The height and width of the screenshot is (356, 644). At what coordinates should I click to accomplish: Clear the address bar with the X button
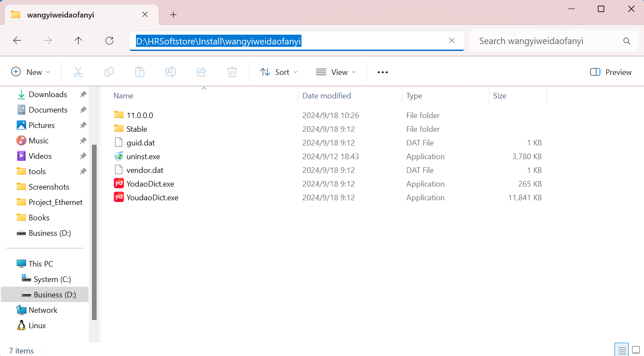point(452,40)
